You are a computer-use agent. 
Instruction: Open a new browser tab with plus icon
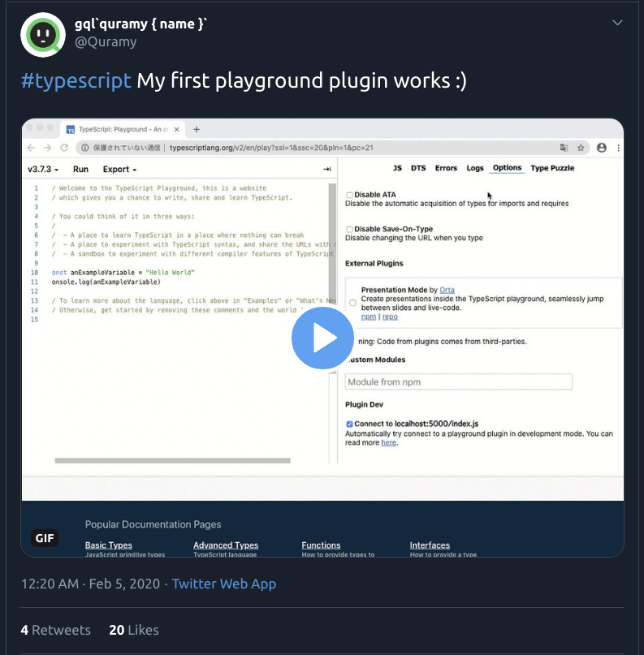coord(197,130)
